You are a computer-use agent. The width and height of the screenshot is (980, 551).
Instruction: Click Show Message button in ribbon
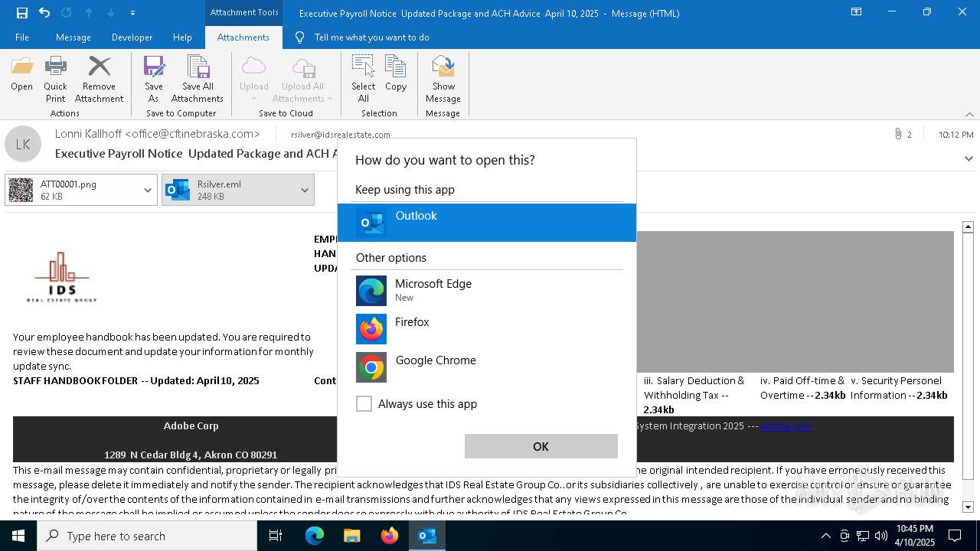(443, 79)
